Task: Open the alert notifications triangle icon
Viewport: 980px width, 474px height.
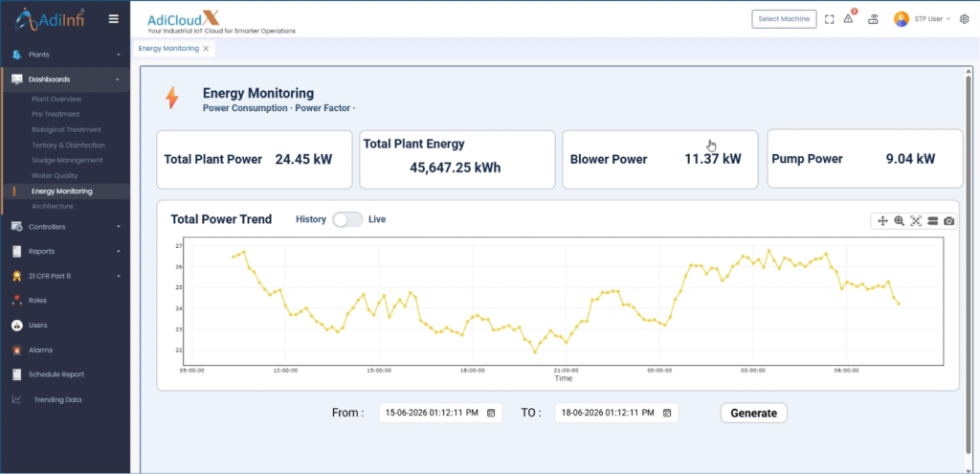Action: pos(848,19)
